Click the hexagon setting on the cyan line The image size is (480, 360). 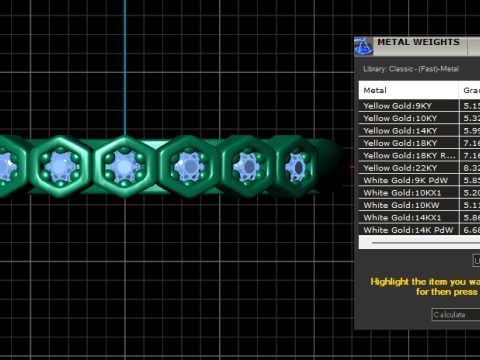coord(124,166)
